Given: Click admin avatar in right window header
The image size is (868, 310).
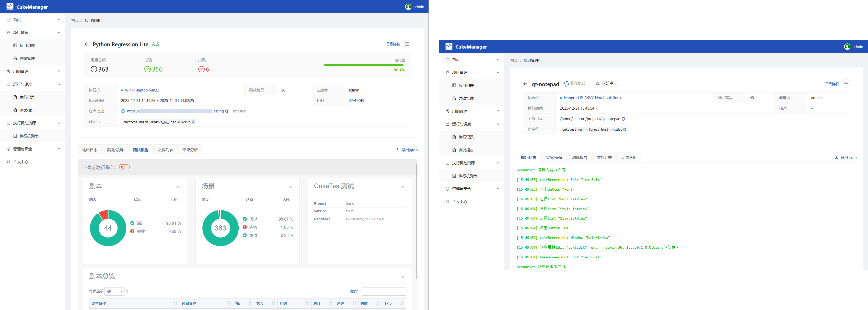Looking at the screenshot, I should 847,47.
